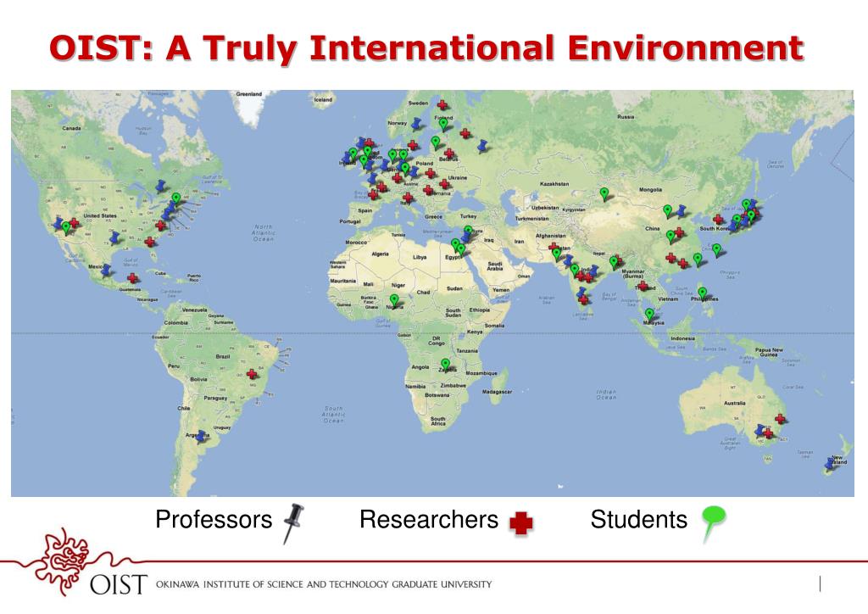Click the 'Ethiopia' map label
Viewport: 868px width, 614px height.
click(x=480, y=310)
